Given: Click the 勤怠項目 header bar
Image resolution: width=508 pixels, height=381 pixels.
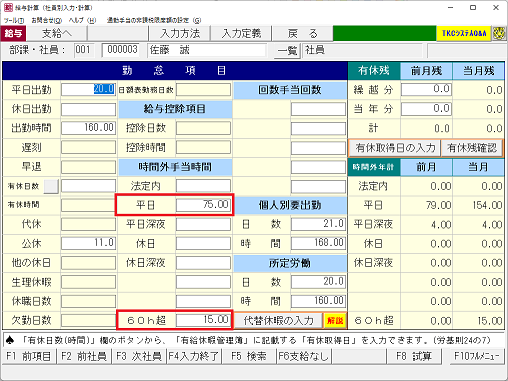Looking at the screenshot, I should click(175, 71).
